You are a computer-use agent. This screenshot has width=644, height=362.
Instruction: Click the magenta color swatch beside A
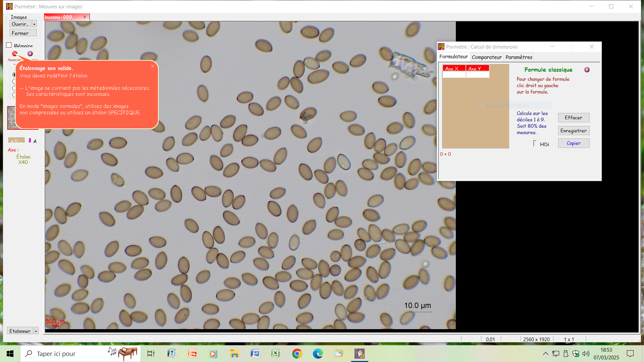click(x=30, y=141)
